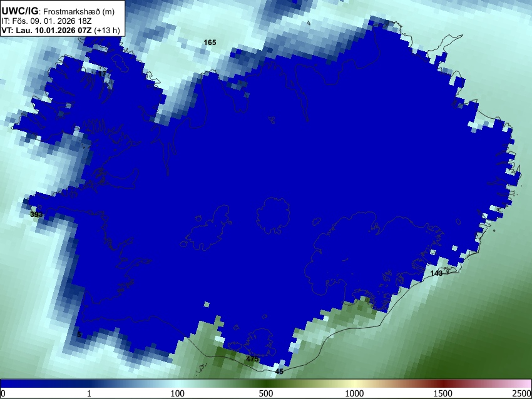Click the 165 station value label
This screenshot has width=532, height=399.
210,43
